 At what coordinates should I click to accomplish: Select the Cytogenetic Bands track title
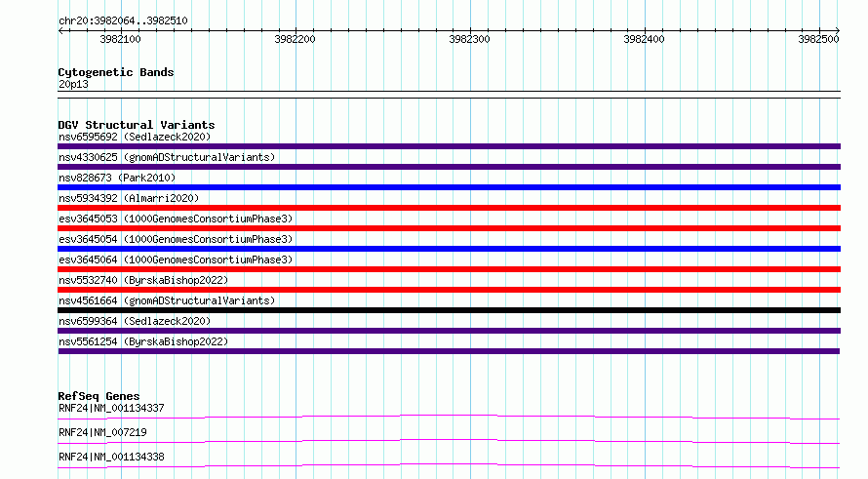116,72
